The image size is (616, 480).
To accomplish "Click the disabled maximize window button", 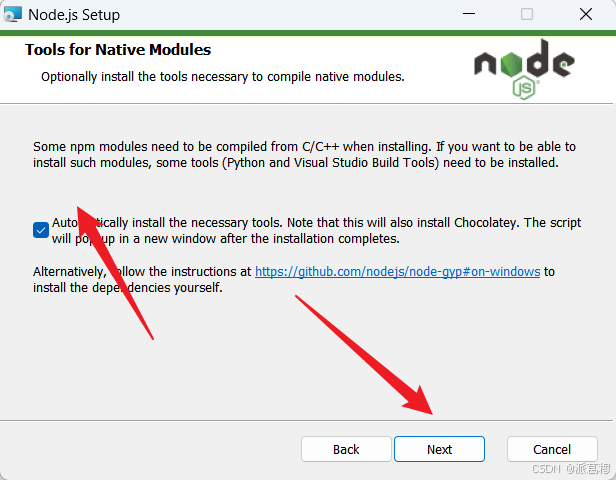I will pos(527,14).
